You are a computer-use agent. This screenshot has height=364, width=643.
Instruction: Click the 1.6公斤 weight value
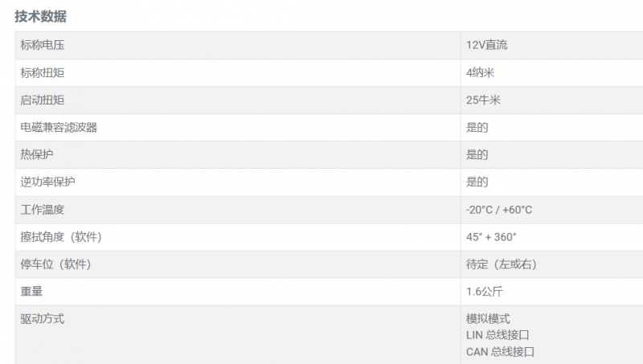485,292
